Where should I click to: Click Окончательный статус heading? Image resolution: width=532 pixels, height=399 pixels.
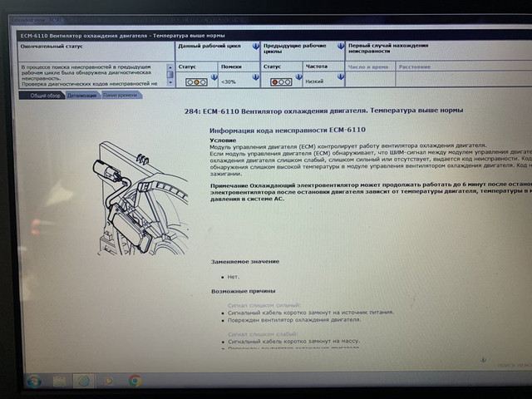(52, 47)
